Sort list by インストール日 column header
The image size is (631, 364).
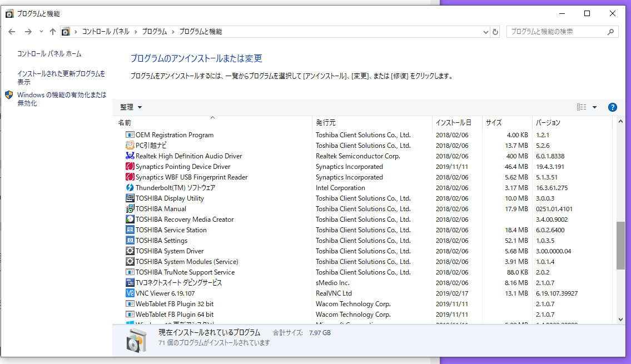(x=453, y=122)
